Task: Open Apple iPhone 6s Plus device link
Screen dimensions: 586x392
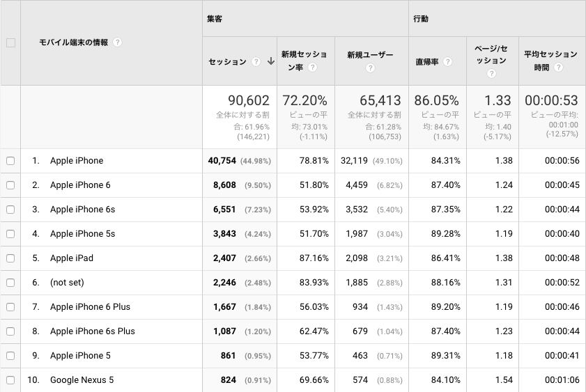Action: click(92, 331)
